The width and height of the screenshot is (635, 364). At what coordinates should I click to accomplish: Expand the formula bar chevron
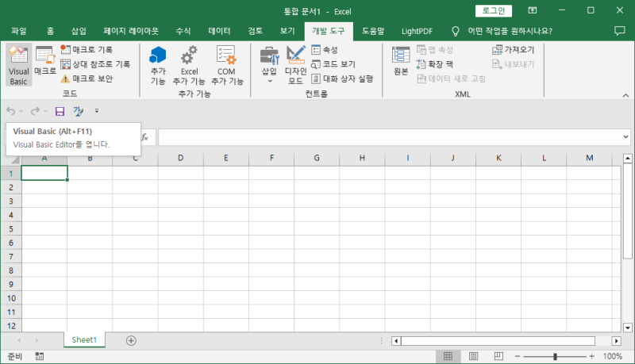625,137
